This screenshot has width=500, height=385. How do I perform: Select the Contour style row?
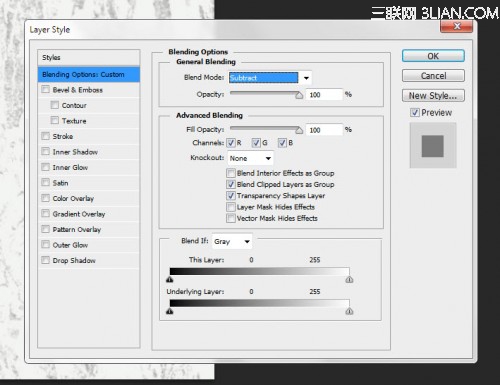click(89, 105)
